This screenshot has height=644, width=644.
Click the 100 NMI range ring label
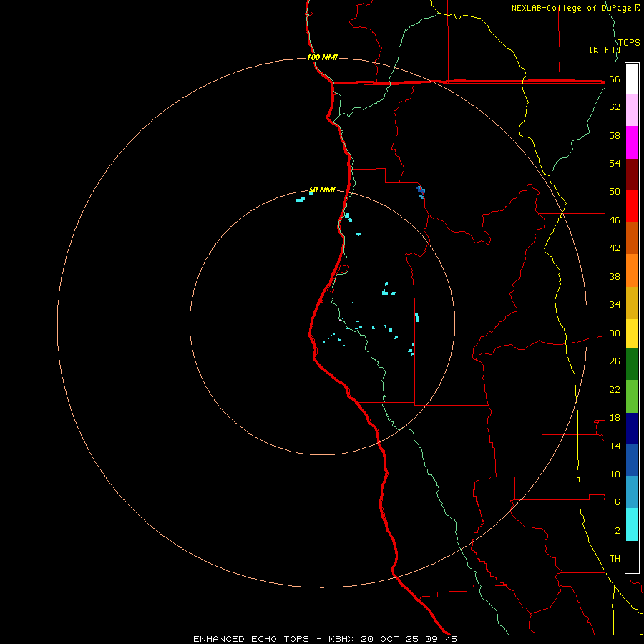tap(321, 57)
